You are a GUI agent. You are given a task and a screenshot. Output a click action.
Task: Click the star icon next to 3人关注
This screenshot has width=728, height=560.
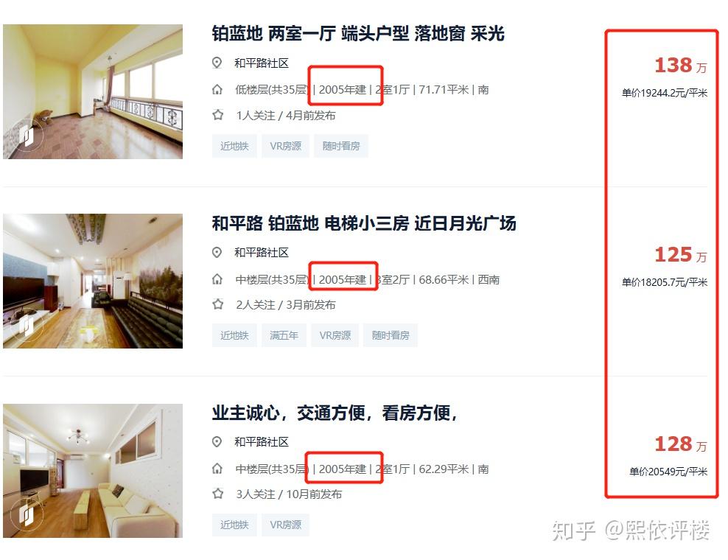pyautogui.click(x=218, y=494)
